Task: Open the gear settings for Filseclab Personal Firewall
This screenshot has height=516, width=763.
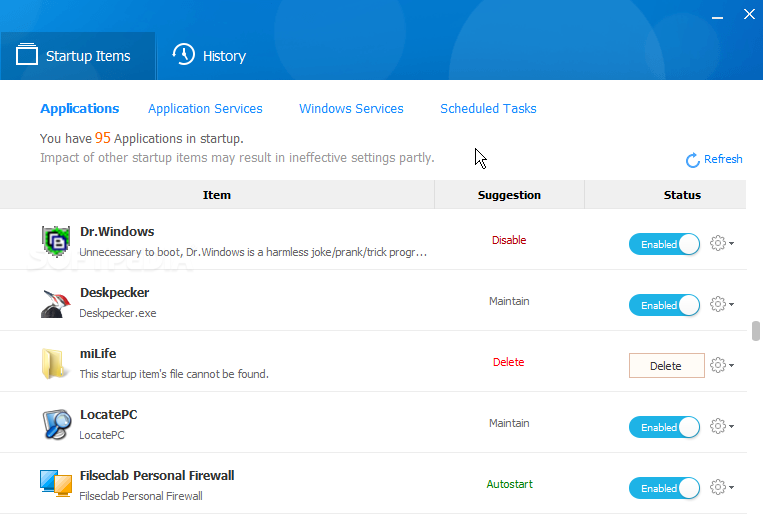Action: (718, 487)
